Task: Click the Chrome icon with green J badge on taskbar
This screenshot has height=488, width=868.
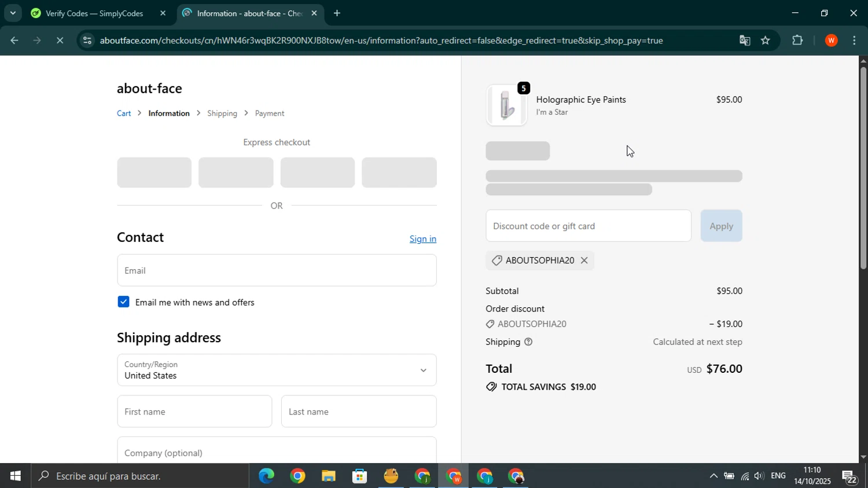Action: [422, 476]
